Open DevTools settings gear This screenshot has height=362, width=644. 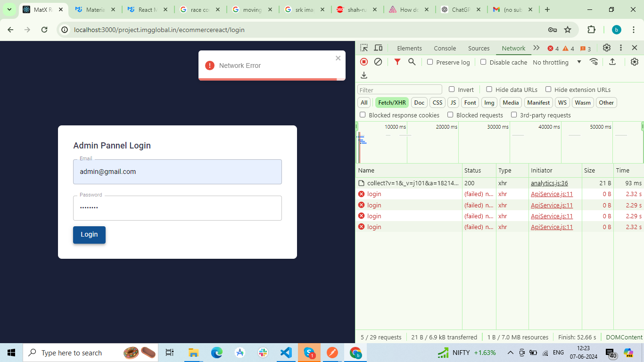pos(607,48)
